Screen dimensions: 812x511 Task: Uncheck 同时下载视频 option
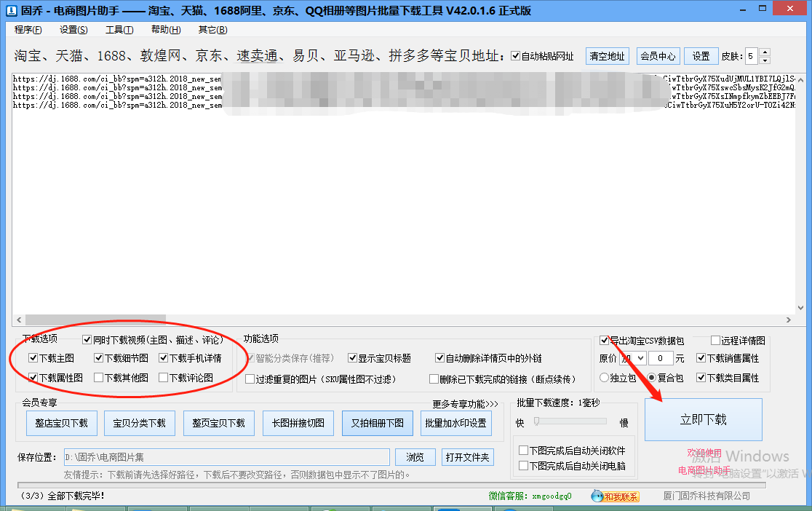click(x=88, y=338)
